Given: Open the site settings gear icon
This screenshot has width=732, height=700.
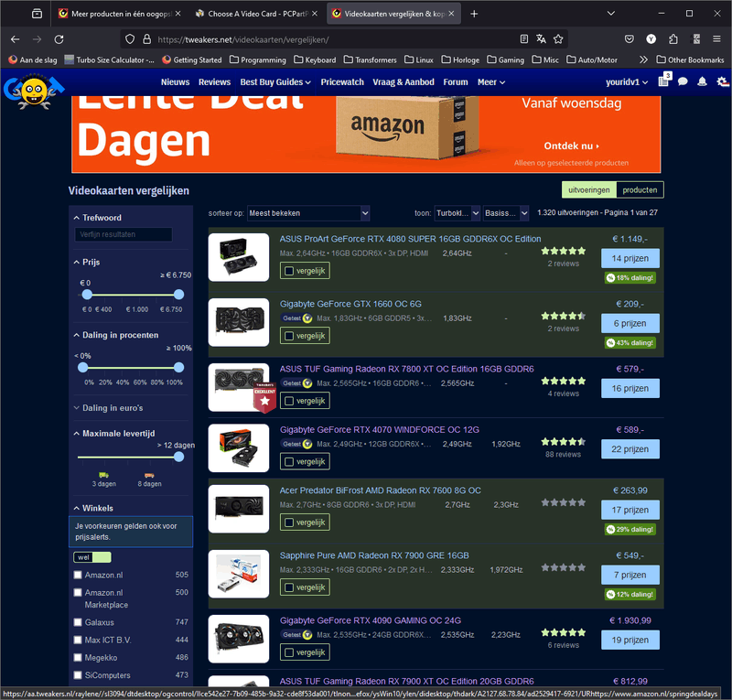Looking at the screenshot, I should tap(722, 81).
